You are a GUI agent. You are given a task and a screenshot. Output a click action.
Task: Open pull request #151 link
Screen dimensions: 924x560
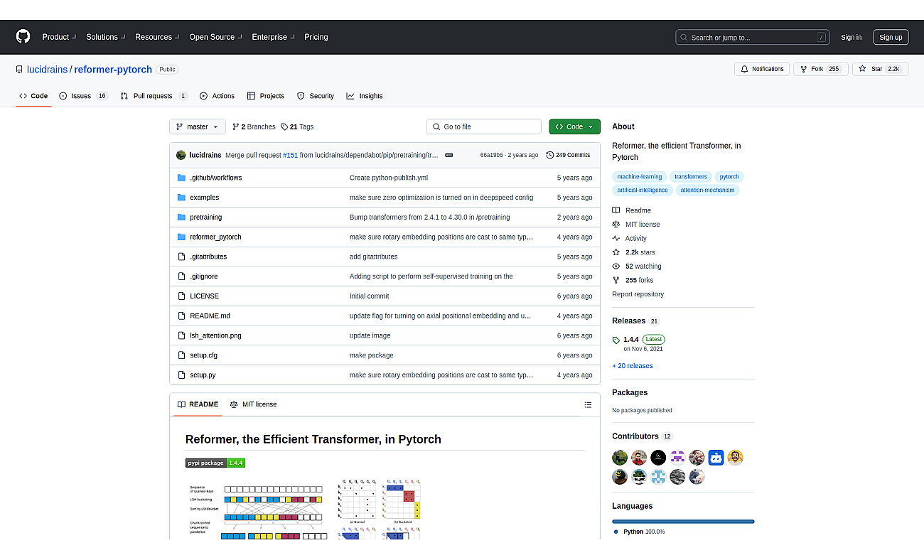point(290,155)
